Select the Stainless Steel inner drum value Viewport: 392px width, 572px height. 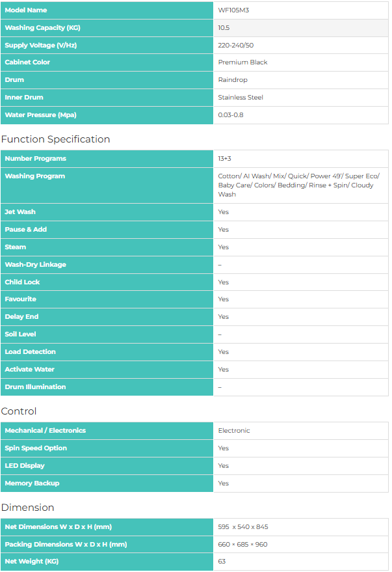[241, 98]
